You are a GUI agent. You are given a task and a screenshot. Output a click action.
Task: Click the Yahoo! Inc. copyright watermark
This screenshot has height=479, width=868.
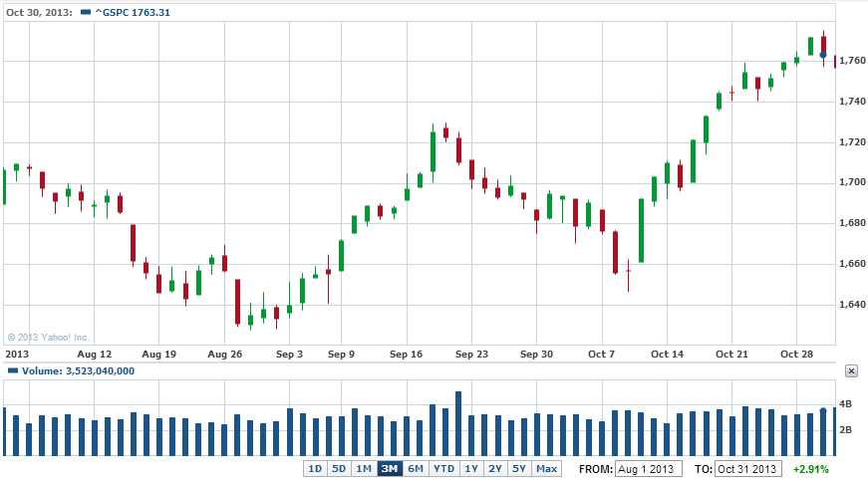coord(48,338)
